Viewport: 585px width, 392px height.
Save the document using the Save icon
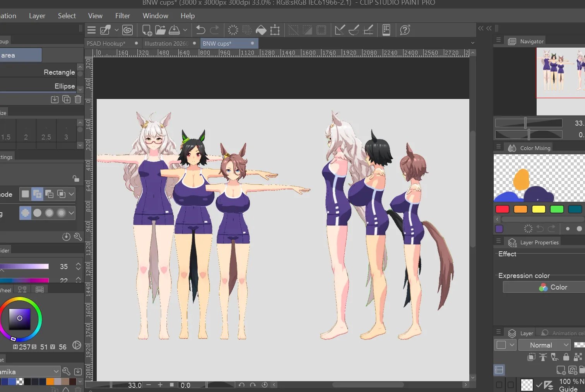[x=174, y=30]
